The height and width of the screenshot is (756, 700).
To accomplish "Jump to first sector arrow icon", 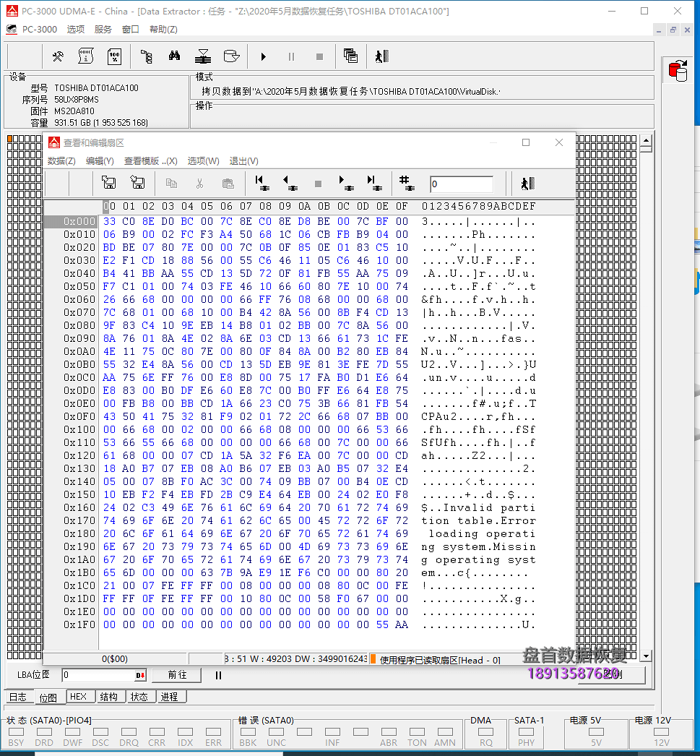I will [x=262, y=183].
